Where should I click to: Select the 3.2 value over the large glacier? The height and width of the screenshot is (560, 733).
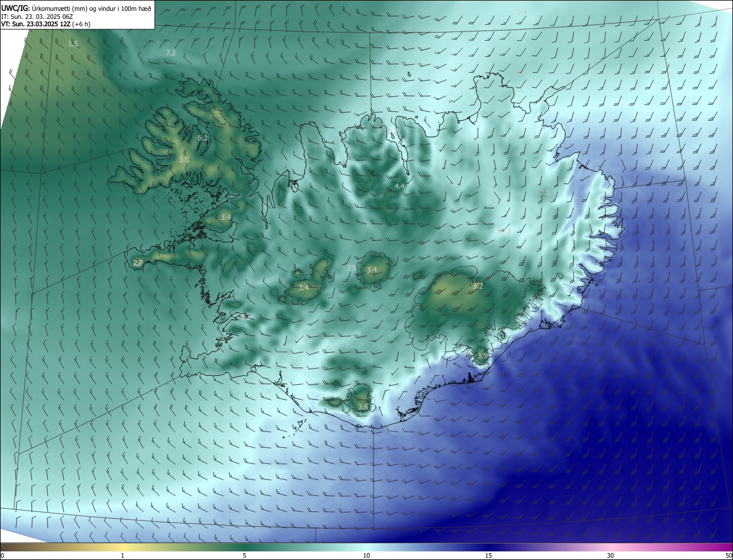pyautogui.click(x=478, y=286)
